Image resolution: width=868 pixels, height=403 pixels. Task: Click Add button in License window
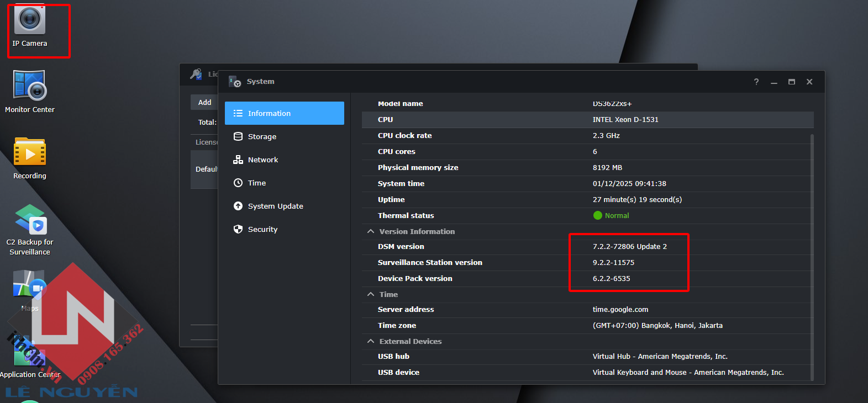coord(204,102)
